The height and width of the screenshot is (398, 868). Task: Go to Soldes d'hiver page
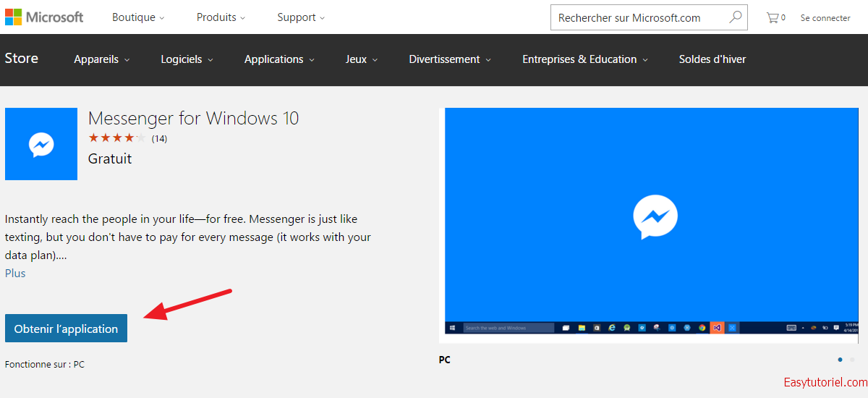712,59
